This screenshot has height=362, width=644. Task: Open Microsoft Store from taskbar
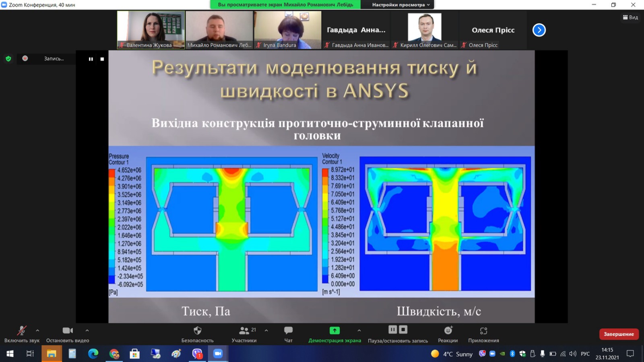(134, 354)
